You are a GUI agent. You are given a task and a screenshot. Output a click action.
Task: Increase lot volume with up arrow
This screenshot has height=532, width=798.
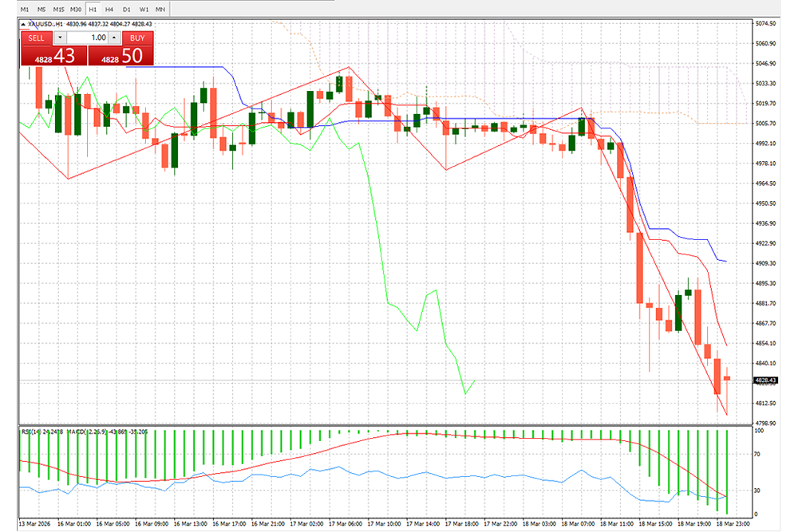click(114, 37)
